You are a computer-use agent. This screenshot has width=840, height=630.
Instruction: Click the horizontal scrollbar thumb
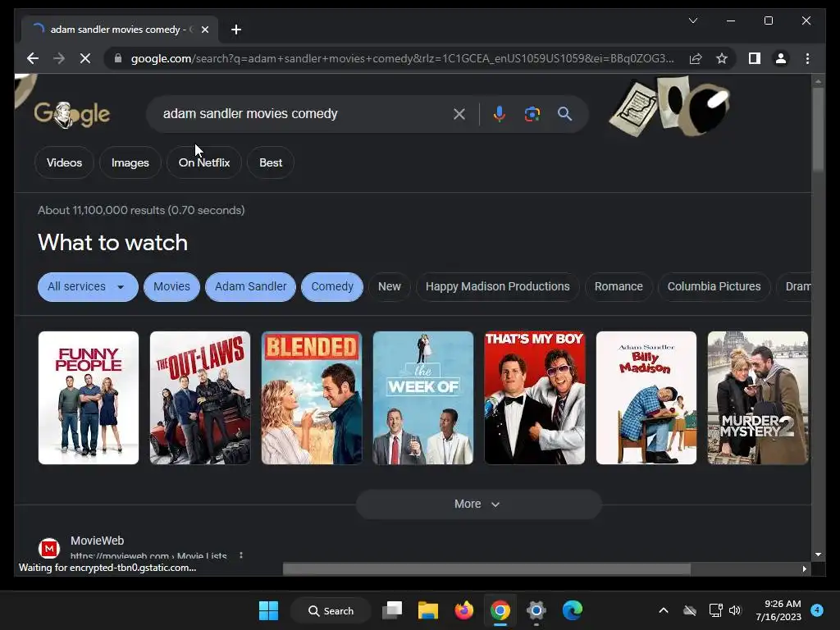coord(486,569)
